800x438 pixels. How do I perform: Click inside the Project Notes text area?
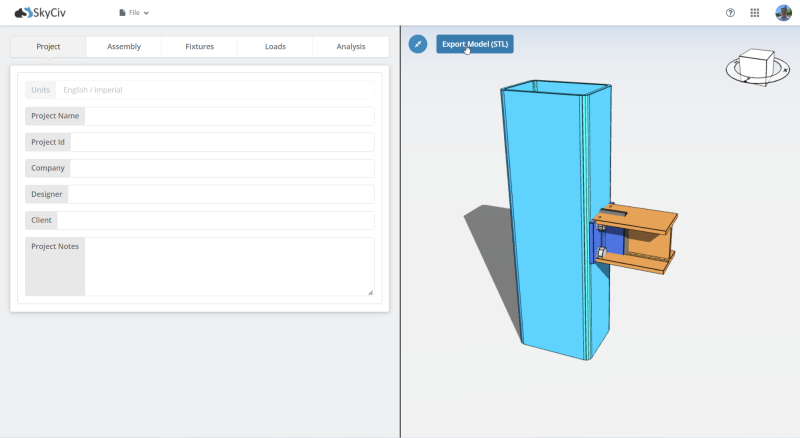[x=229, y=266]
